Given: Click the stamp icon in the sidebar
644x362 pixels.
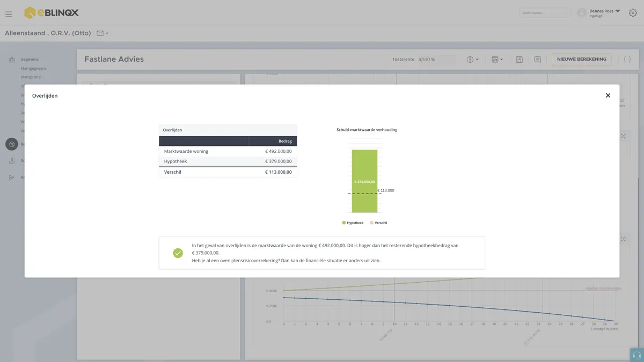Looking at the screenshot, I should pos(12,161).
